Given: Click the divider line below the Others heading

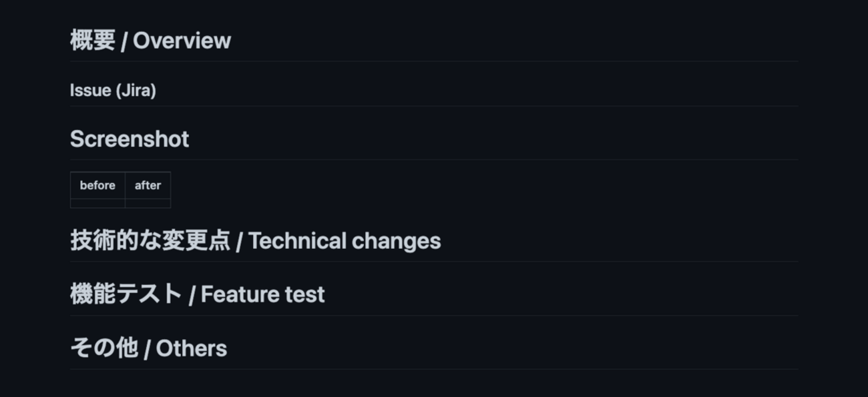Looking at the screenshot, I should pyautogui.click(x=434, y=369).
